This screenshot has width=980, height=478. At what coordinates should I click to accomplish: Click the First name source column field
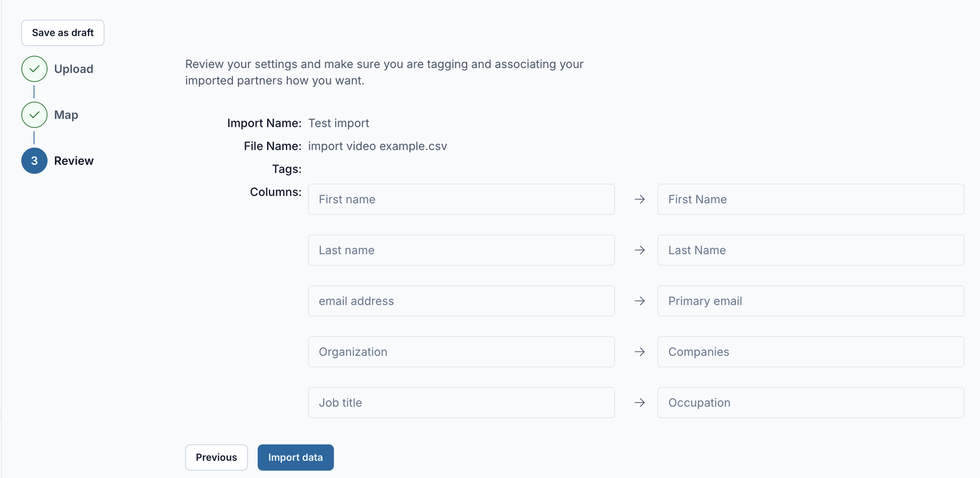pos(461,199)
